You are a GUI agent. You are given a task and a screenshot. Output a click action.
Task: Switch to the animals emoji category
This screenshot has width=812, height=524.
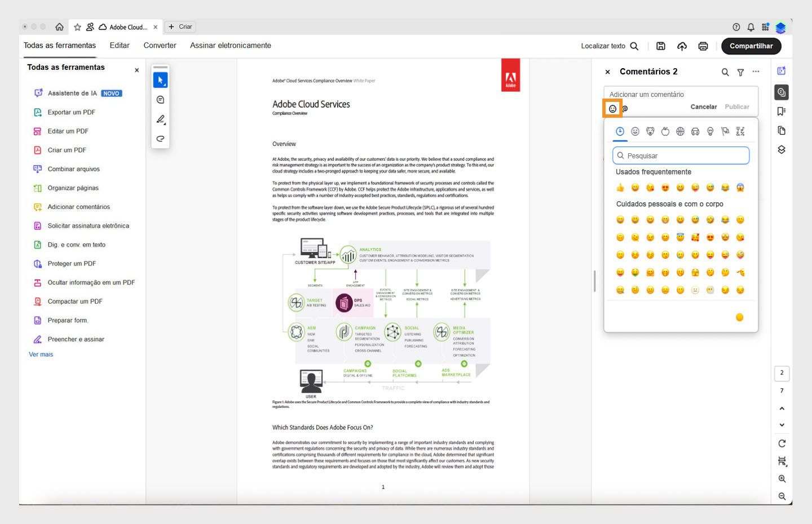click(650, 132)
